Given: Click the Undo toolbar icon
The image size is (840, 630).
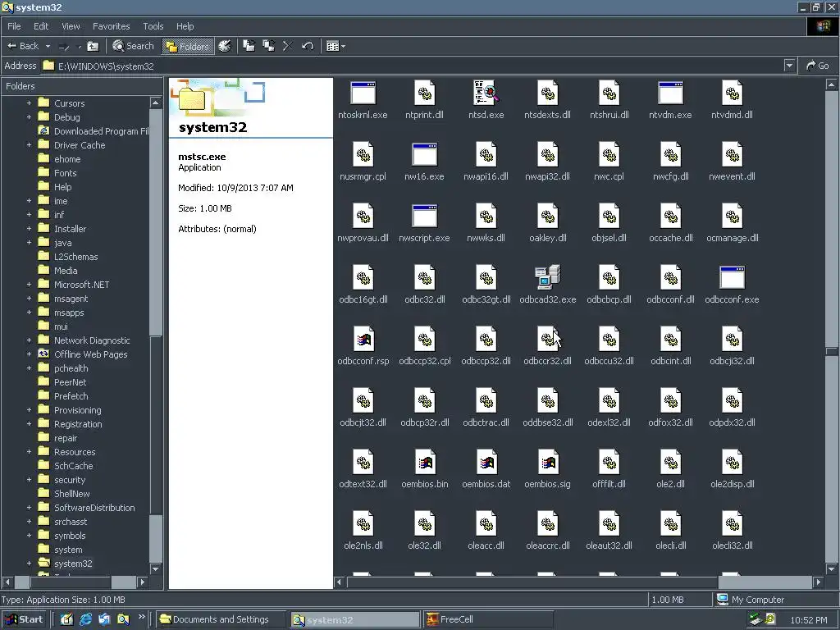Looking at the screenshot, I should pyautogui.click(x=308, y=46).
